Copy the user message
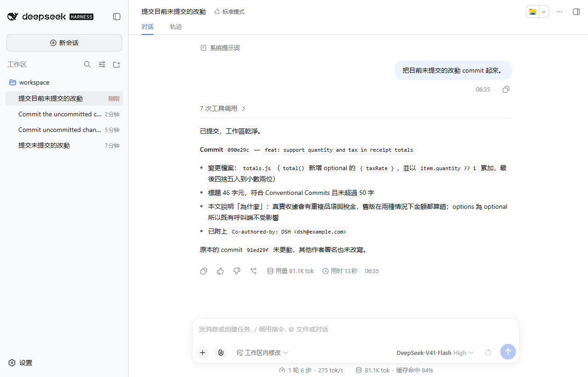 (506, 90)
